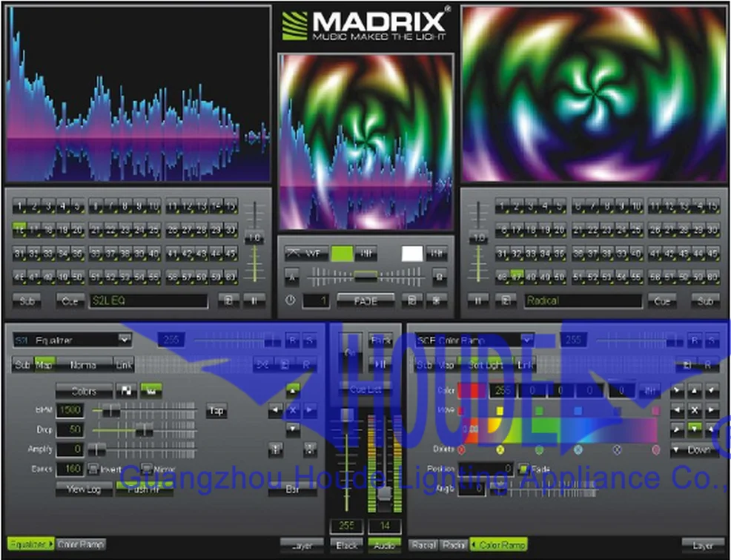Click the green up arrow in Equalizer panel
Viewport: 731px width, 560px height.
(292, 390)
